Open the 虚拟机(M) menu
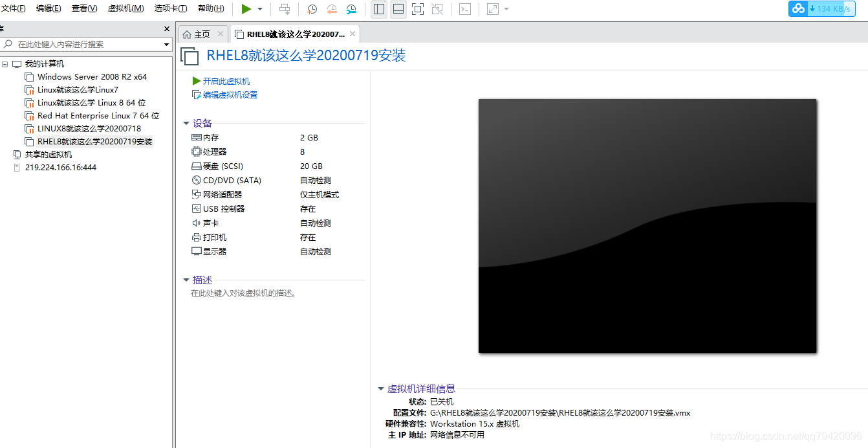The image size is (868, 448). point(125,8)
